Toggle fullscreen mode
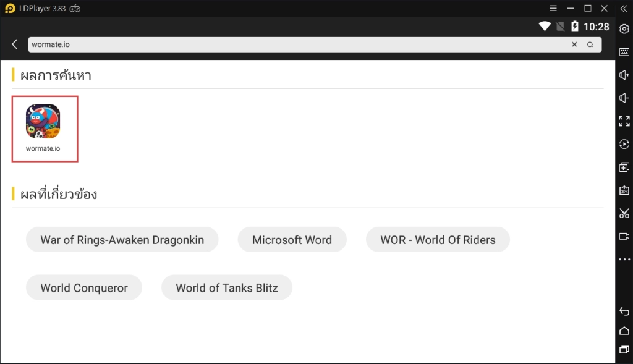633x364 pixels. click(x=624, y=121)
